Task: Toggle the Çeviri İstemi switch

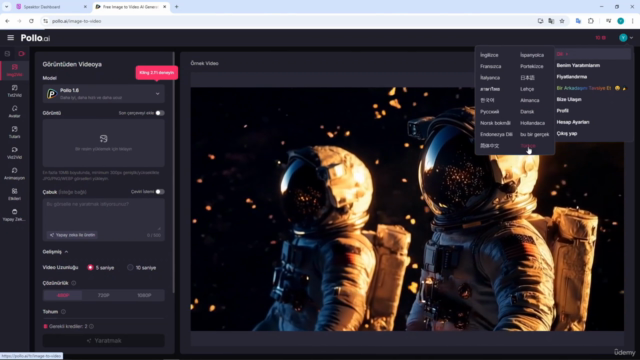Action: pos(160,191)
